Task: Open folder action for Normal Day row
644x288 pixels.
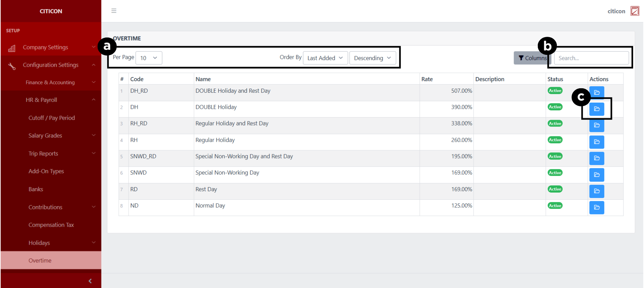Action: 596,207
